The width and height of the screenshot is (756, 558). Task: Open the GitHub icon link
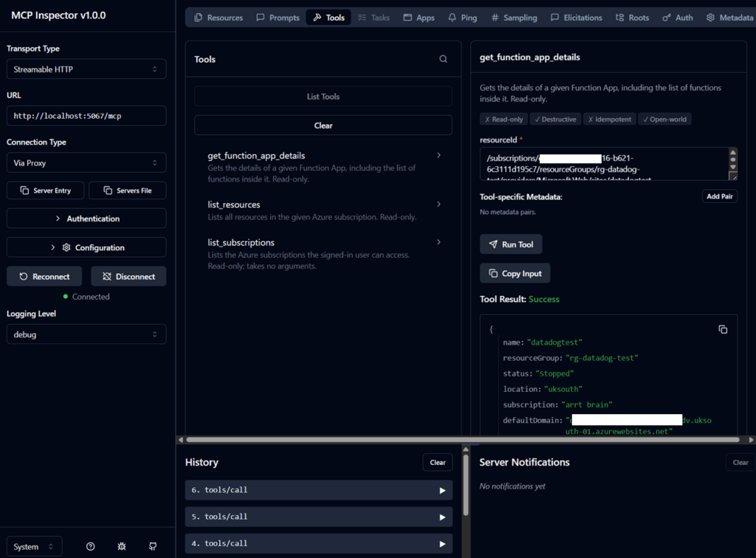coord(153,546)
